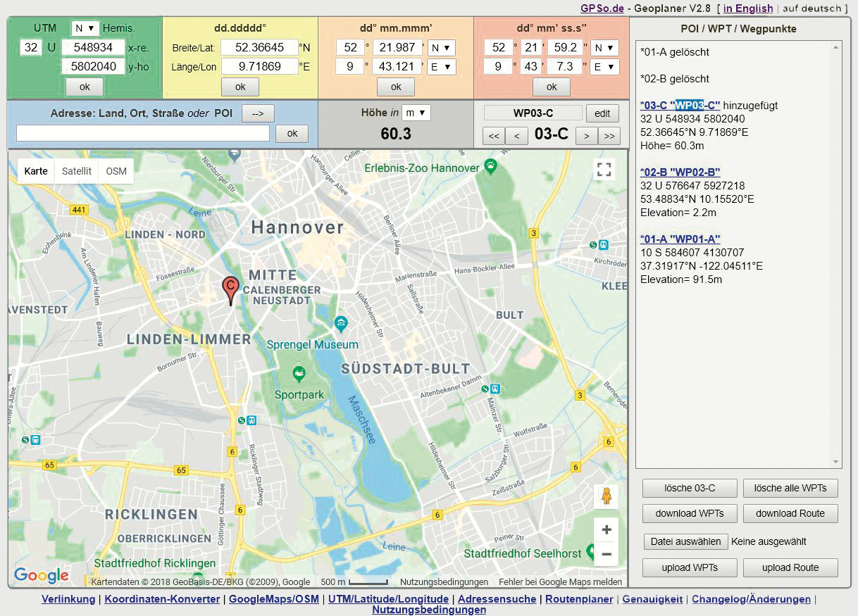Open the UTM hemisphere dropdown
858x616 pixels.
tap(85, 28)
